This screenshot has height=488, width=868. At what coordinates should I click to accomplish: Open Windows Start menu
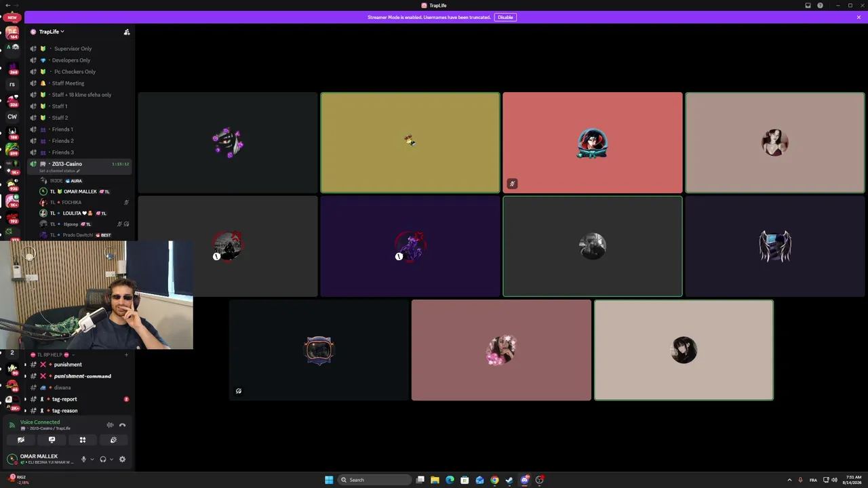(x=329, y=480)
